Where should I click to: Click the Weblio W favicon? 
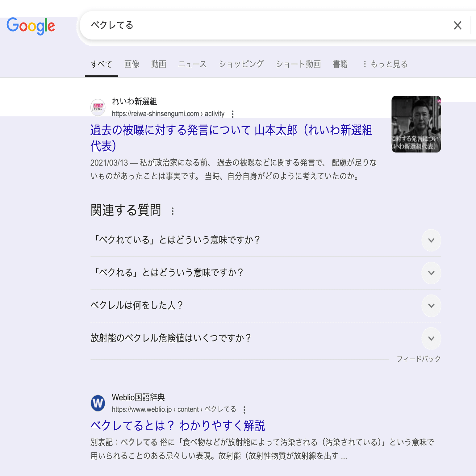(x=98, y=403)
